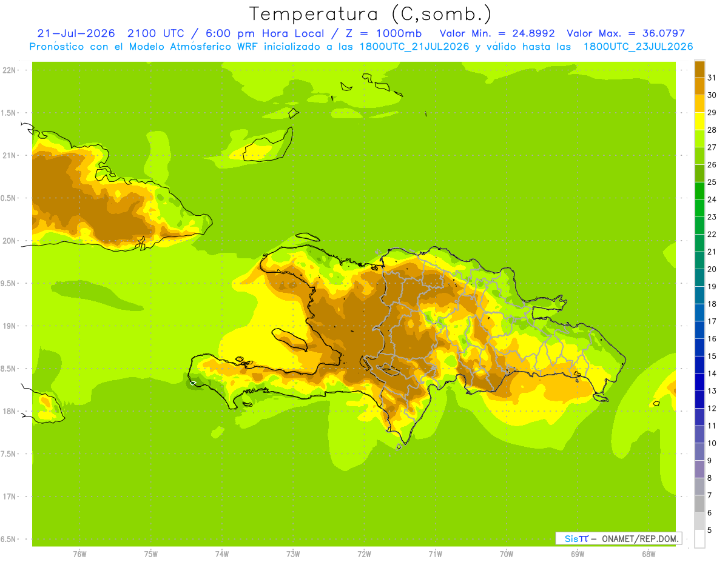Click the lime legend swatch between 27 and 28

pyautogui.click(x=699, y=139)
